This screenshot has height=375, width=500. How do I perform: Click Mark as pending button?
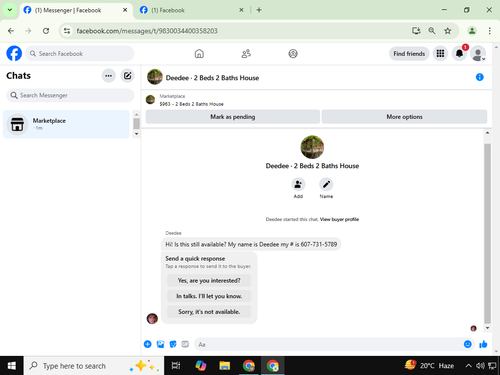pos(233,117)
